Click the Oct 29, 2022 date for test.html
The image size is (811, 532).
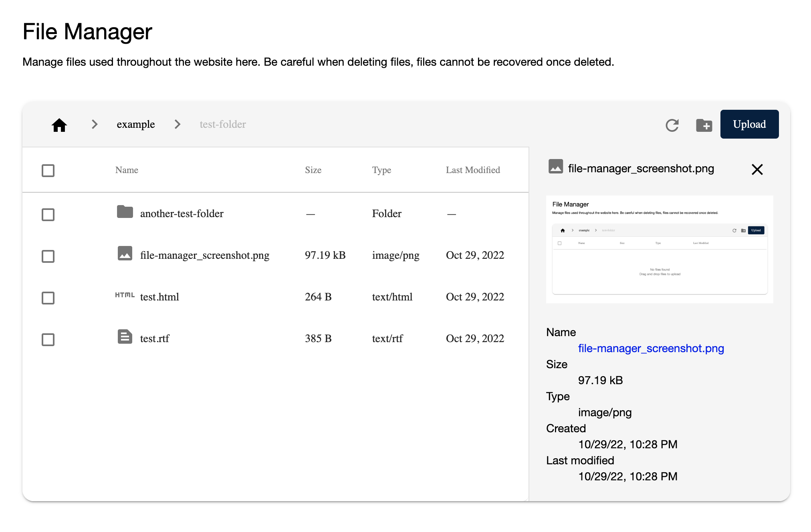475,297
